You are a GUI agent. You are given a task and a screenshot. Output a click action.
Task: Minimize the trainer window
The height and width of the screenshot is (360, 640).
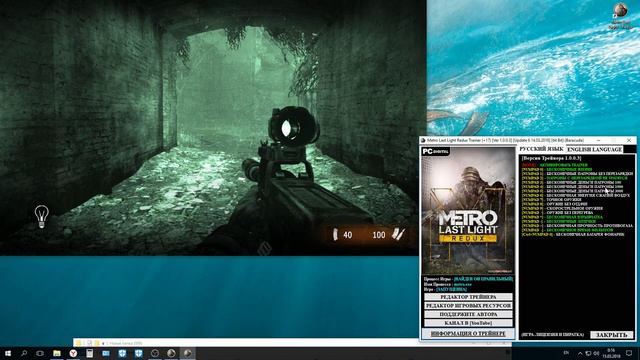click(598, 140)
